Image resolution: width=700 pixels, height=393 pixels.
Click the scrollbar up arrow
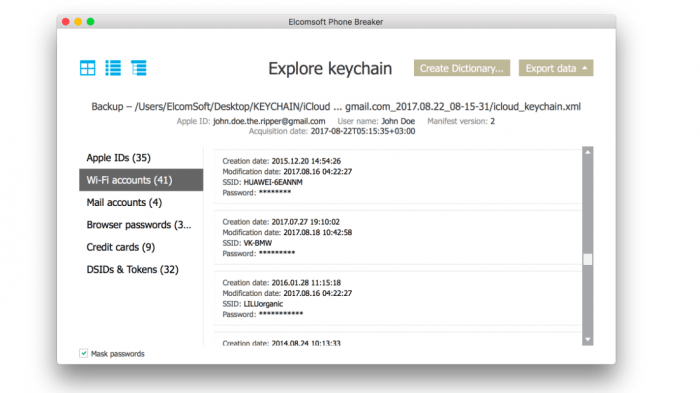coord(588,152)
